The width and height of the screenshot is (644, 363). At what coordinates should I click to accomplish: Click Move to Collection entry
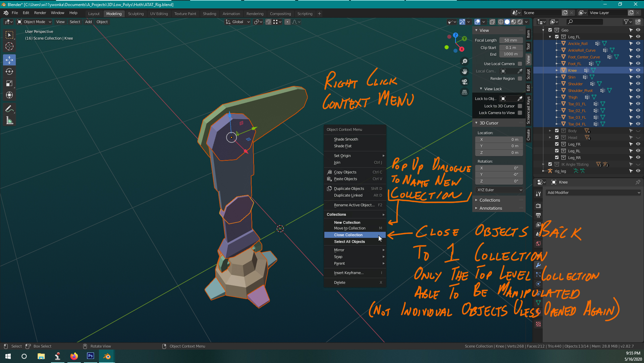(x=355, y=228)
